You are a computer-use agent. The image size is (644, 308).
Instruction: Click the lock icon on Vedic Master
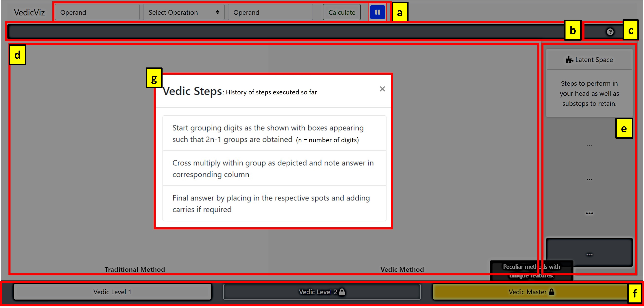(x=551, y=292)
